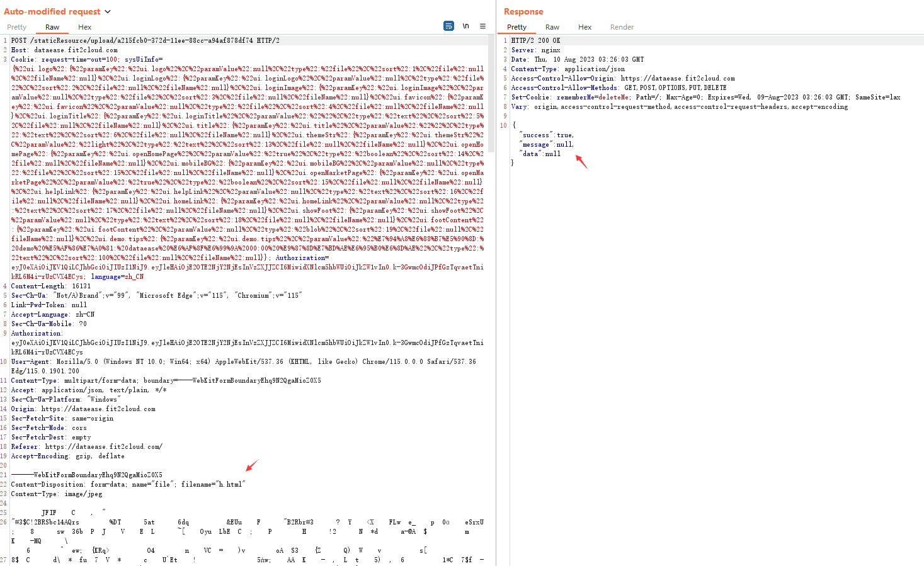Click the User-Agent header line
This screenshot has width=924, height=566.
click(244, 366)
